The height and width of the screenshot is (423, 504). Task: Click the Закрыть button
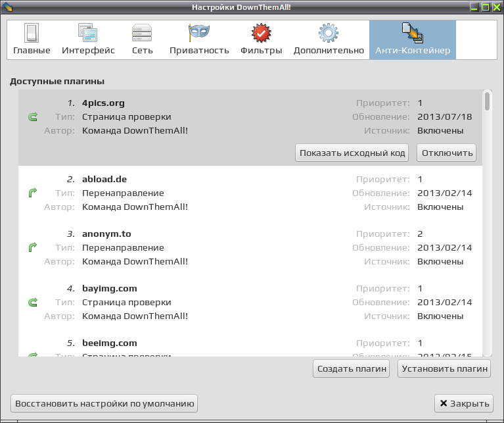click(464, 403)
